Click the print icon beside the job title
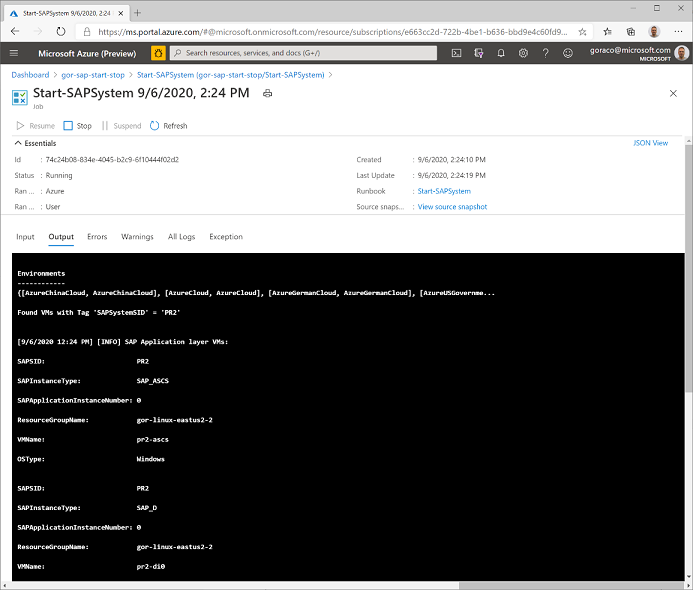Screen dimensions: 693x590 267,93
